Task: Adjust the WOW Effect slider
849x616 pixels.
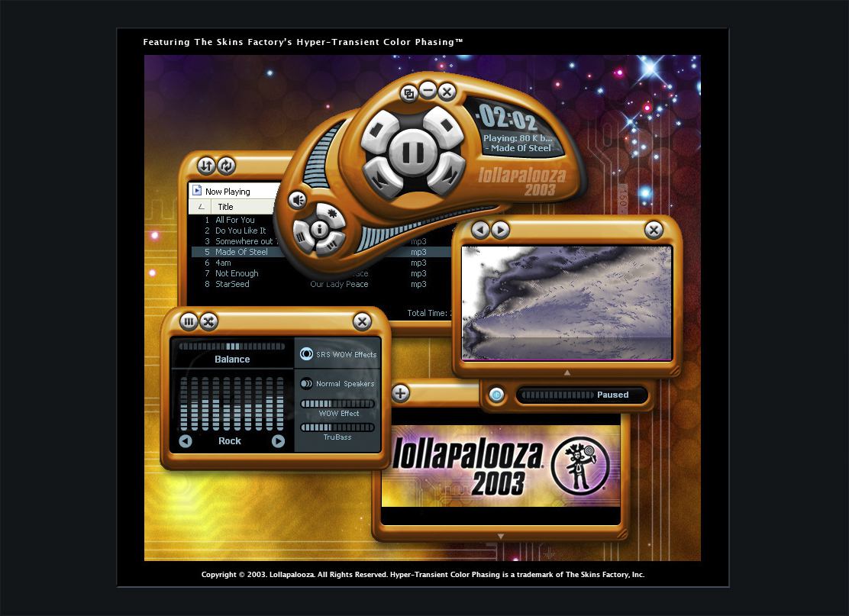Action: (337, 404)
